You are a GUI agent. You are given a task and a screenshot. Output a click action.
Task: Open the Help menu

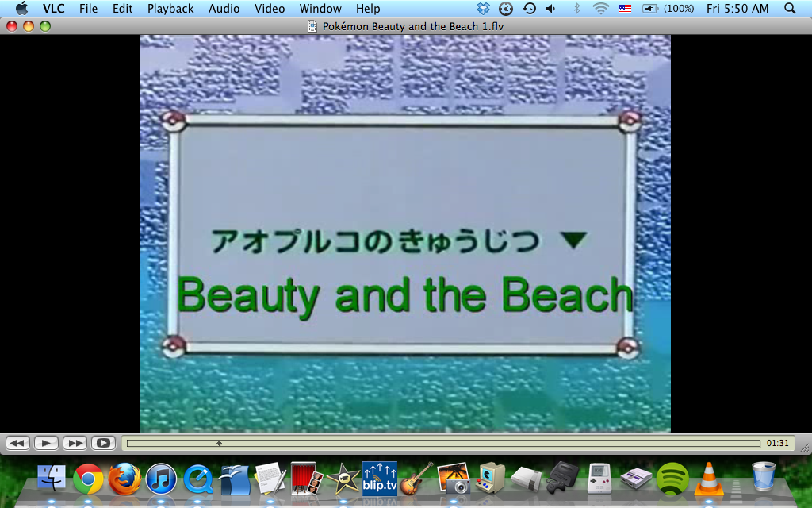tap(368, 8)
